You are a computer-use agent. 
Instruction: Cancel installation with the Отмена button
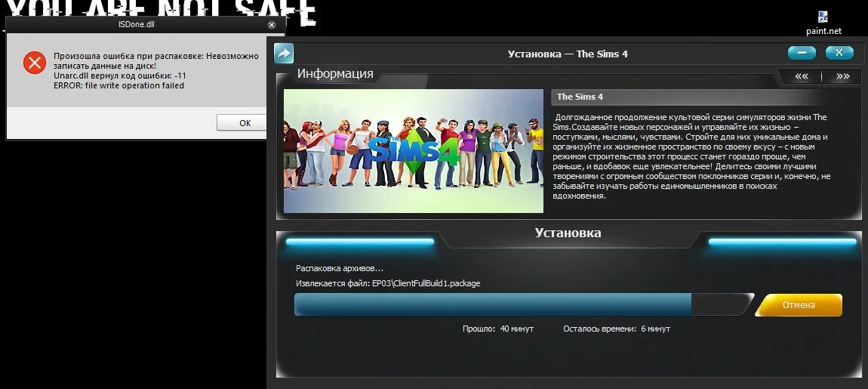[x=799, y=304]
